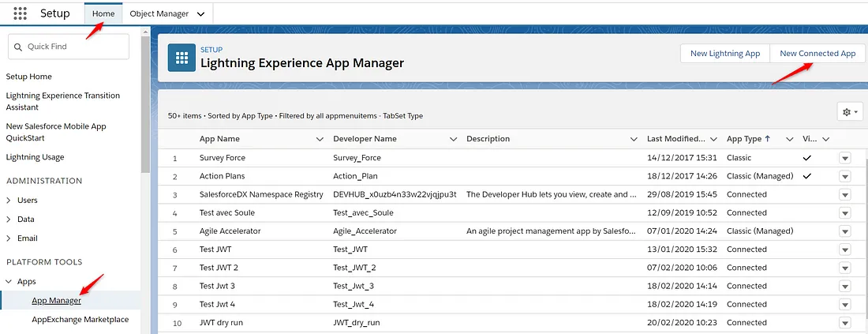Open Lightning Experience Transition Assistant

[62, 101]
